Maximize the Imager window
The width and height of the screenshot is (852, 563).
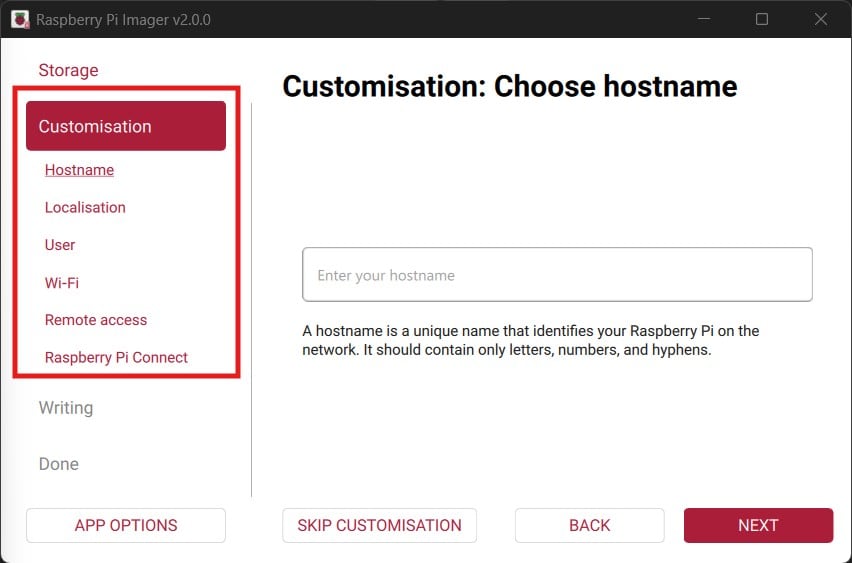click(x=762, y=19)
